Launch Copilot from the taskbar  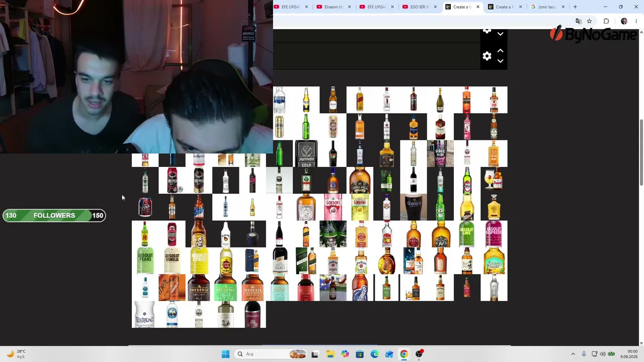(x=345, y=354)
